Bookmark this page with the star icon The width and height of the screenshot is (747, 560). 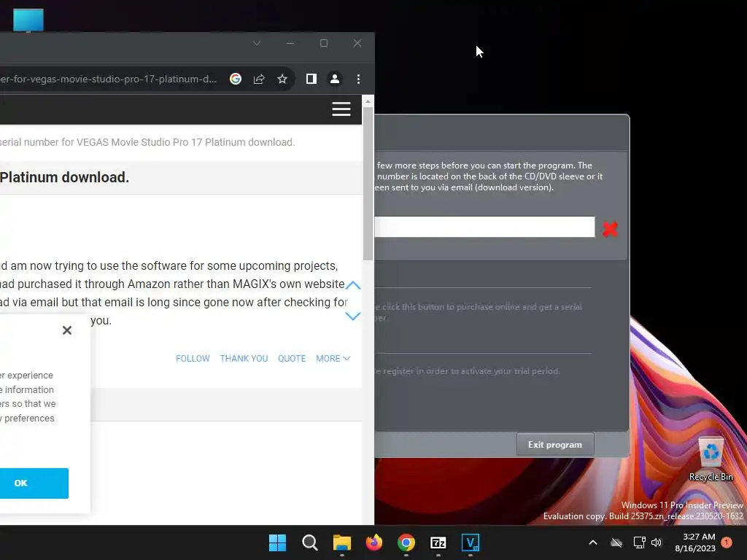282,79
